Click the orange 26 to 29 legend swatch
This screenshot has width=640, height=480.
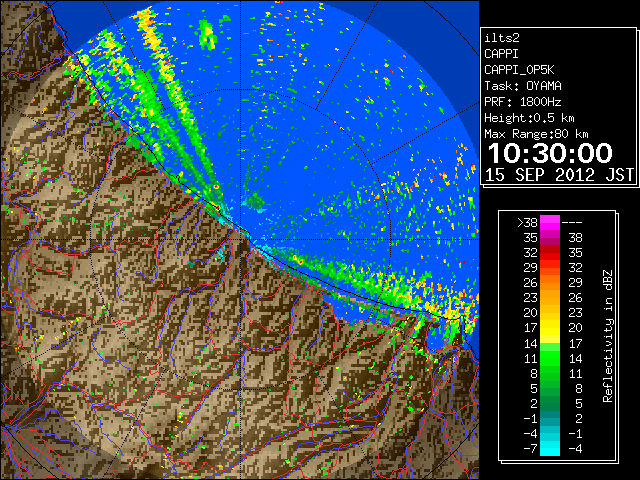coord(550,282)
